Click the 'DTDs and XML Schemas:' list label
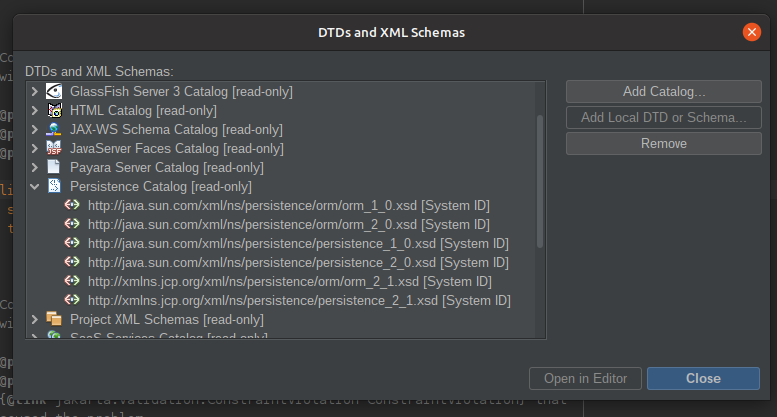The width and height of the screenshot is (777, 417). tap(99, 71)
